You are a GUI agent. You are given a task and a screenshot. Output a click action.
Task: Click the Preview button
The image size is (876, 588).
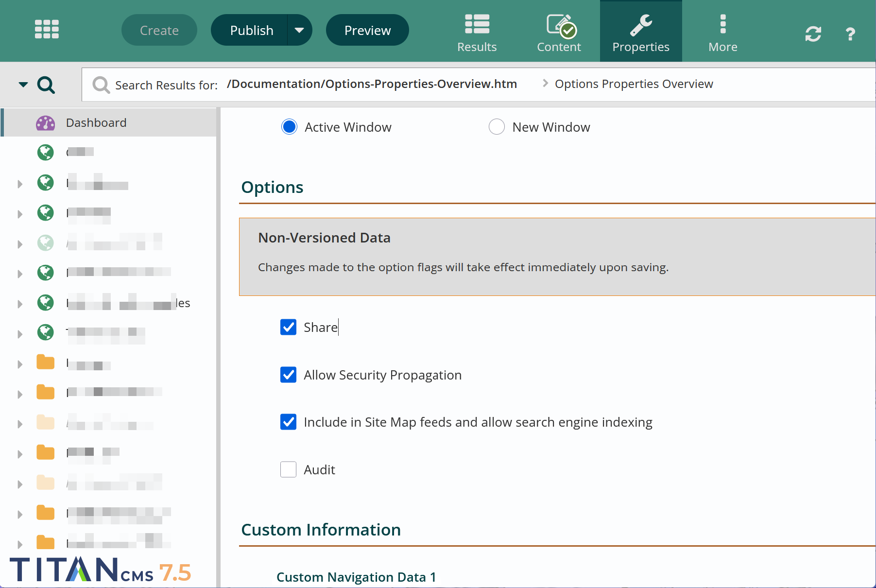[x=367, y=30]
